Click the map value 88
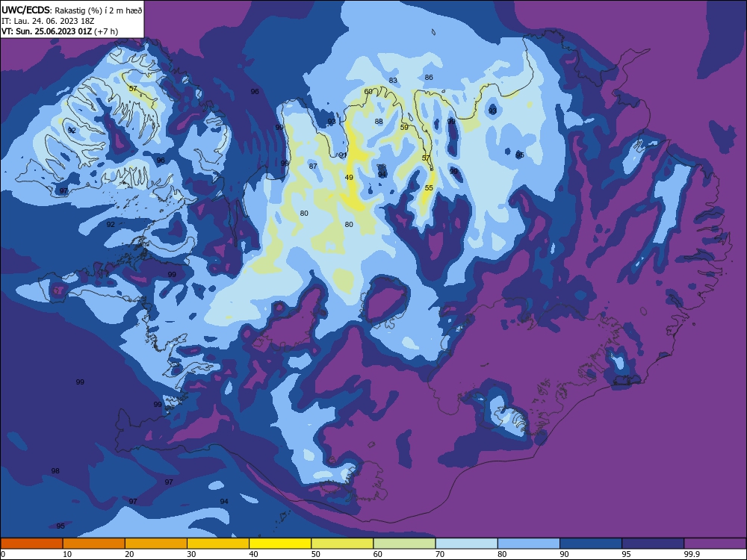The height and width of the screenshot is (560, 747). tap(379, 122)
